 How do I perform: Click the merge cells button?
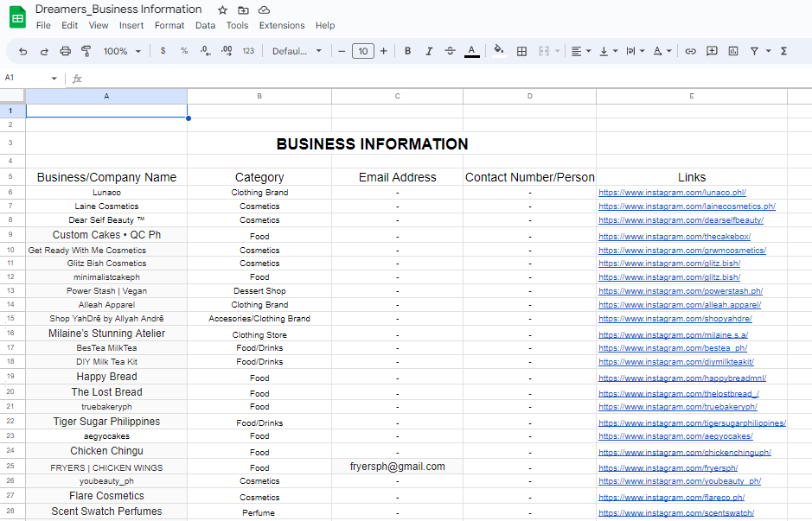pos(544,51)
